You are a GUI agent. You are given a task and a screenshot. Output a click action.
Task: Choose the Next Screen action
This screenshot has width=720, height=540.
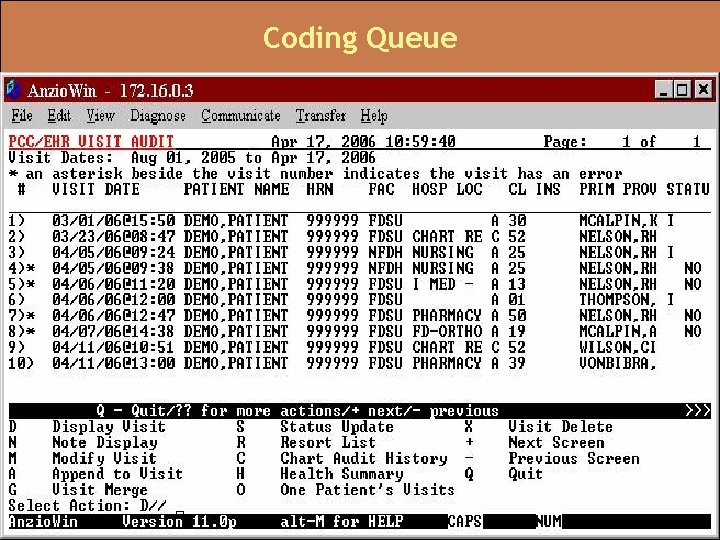pos(556,443)
